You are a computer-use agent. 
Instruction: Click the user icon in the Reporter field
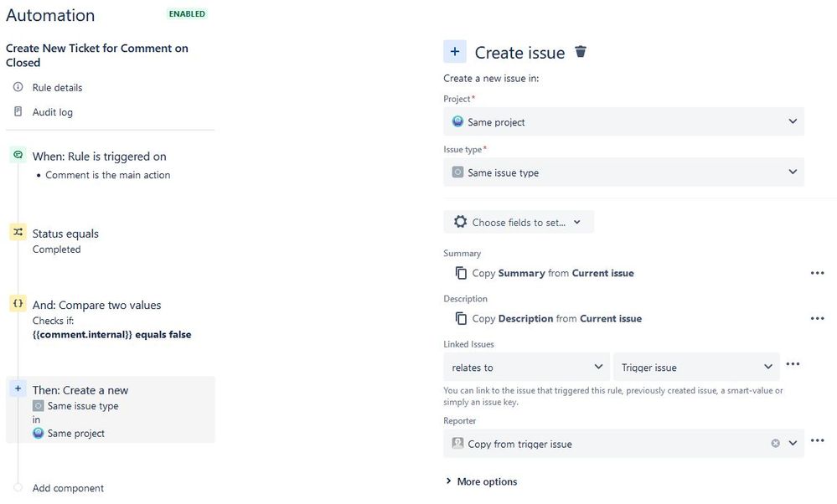(x=457, y=443)
